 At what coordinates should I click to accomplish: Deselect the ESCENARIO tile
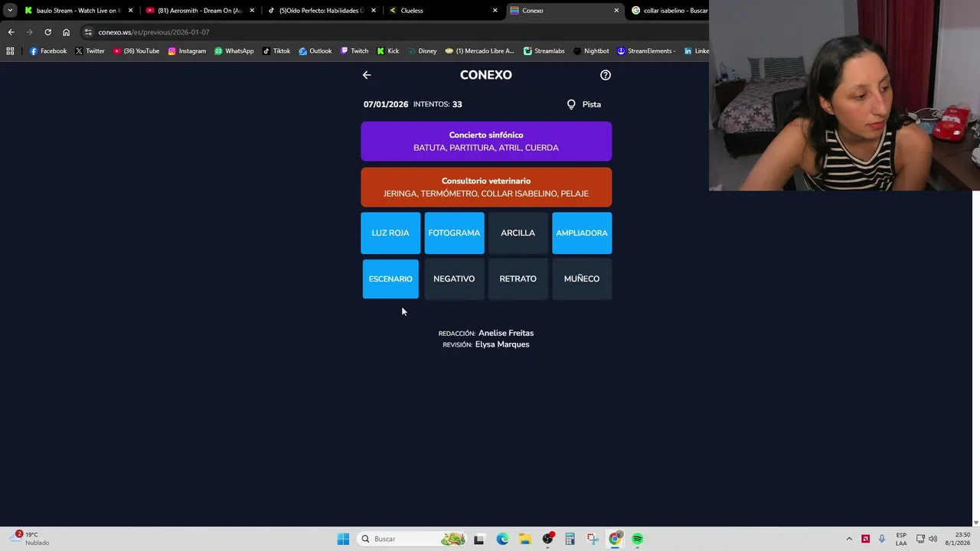pos(390,279)
